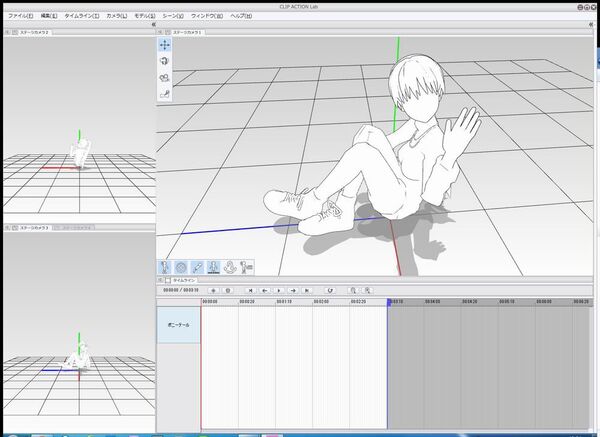Click the circular target icon in bottom toolbar
The width and height of the screenshot is (600, 437).
tap(181, 267)
